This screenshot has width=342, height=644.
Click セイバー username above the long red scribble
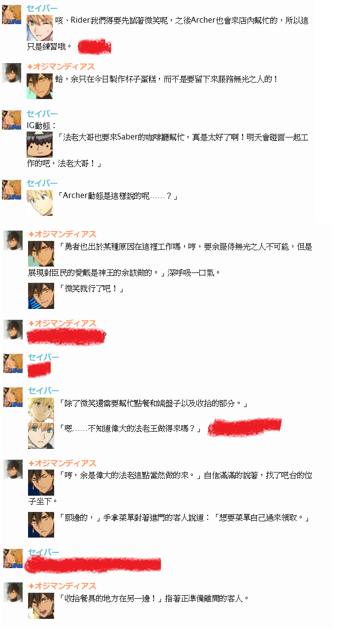pyautogui.click(x=43, y=552)
